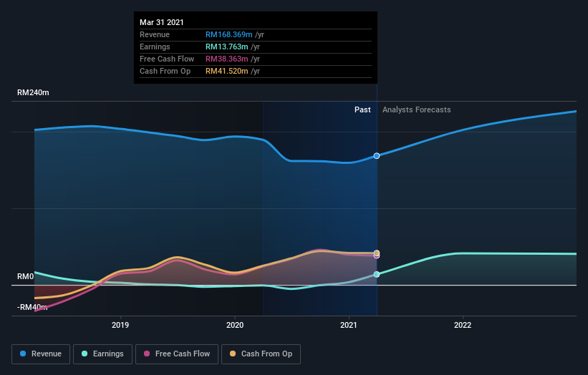The height and width of the screenshot is (375, 588).
Task: Click the Analysts Forecasts label
Action: (x=417, y=109)
